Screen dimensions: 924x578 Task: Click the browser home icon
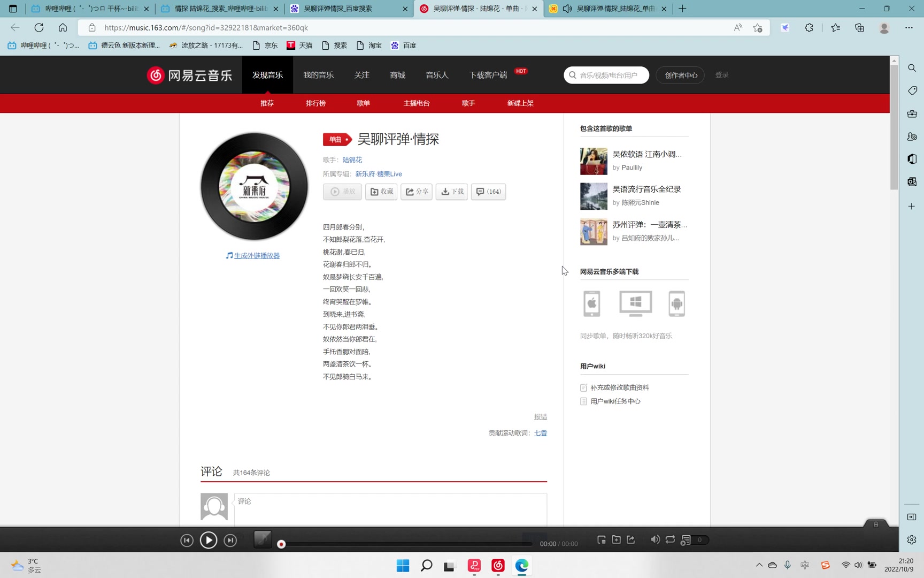click(x=63, y=27)
